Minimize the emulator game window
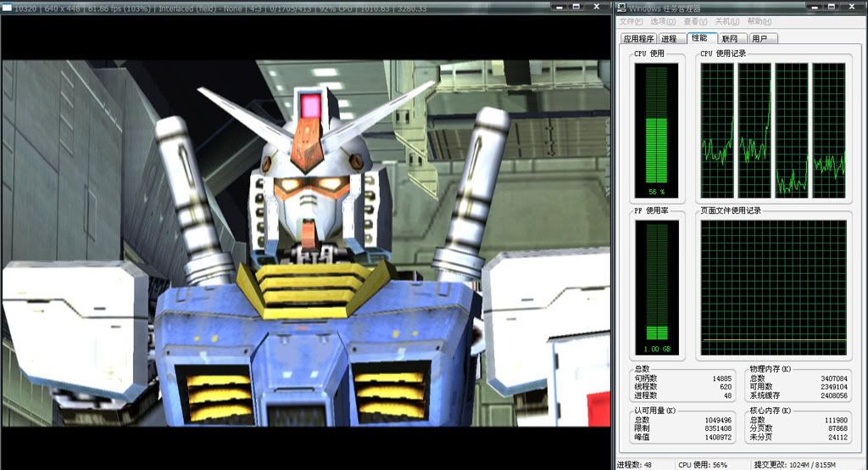Image resolution: width=868 pixels, height=470 pixels. coord(559,7)
